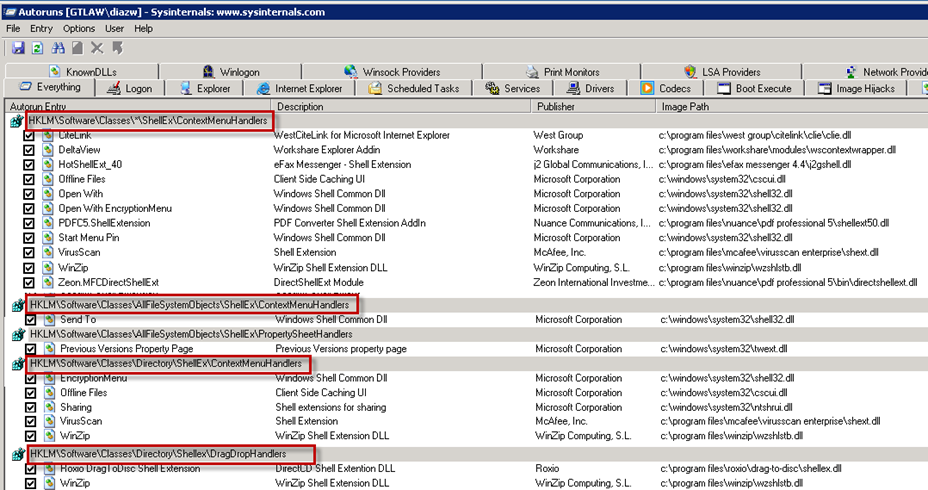Click the grayed Properties toolbar icon
Screen dimensions: 928x490
click(77, 48)
